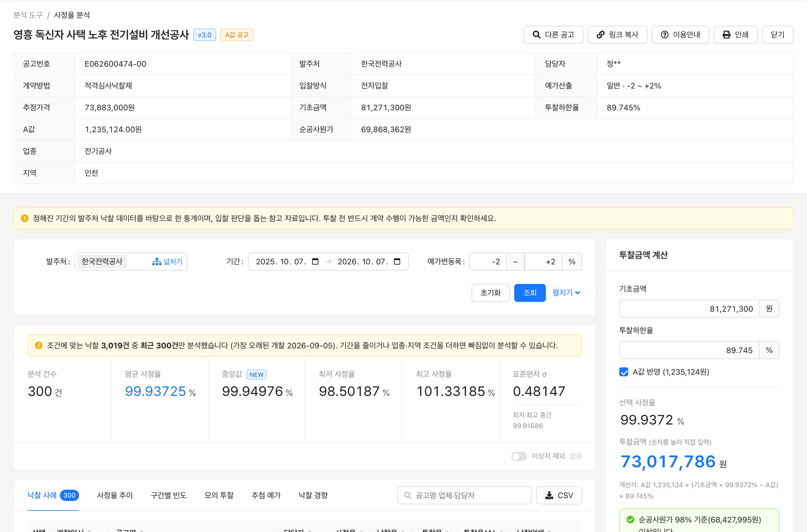
Task: Click the 평균 사정율 value 99.93725
Action: point(155,391)
